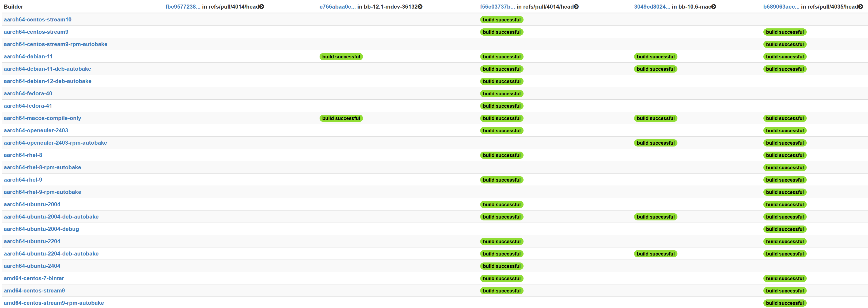Open builder amd64-centos-stream9
Image resolution: width=868 pixels, height=308 pixels.
pos(34,291)
